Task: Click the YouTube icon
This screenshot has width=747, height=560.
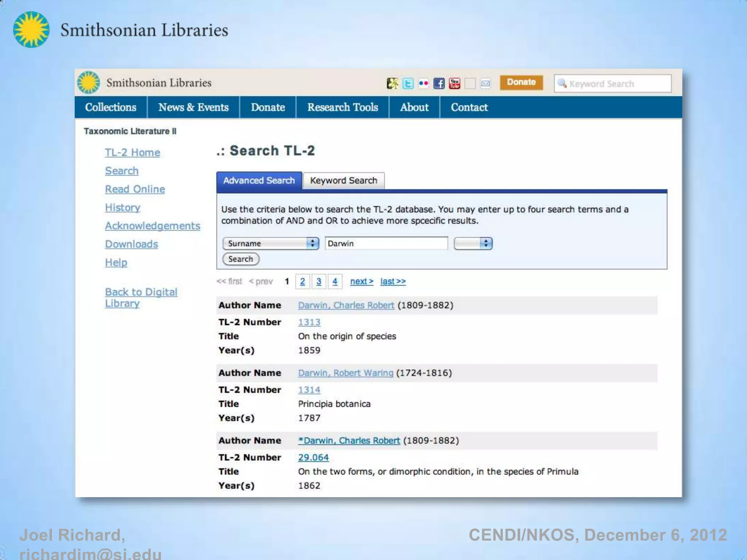Action: tap(454, 83)
